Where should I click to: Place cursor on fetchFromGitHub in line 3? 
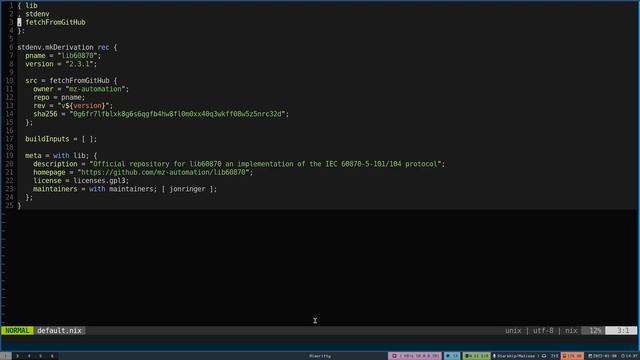[x=55, y=22]
